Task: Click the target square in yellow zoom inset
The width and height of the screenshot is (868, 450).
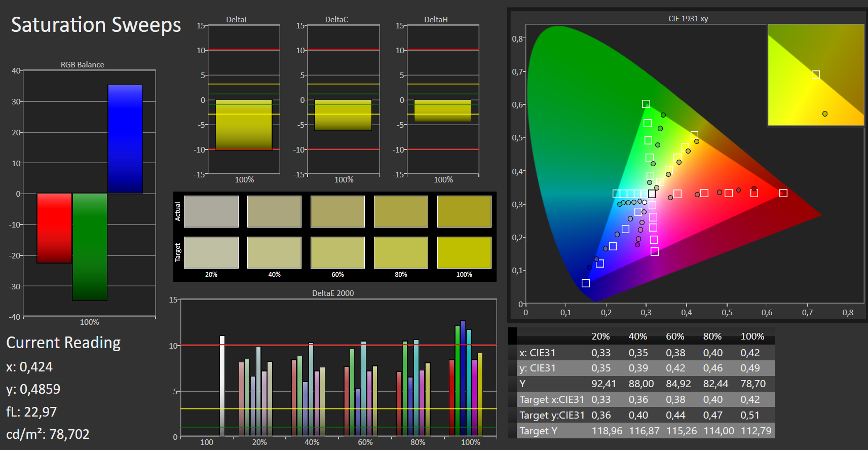Action: [x=815, y=75]
